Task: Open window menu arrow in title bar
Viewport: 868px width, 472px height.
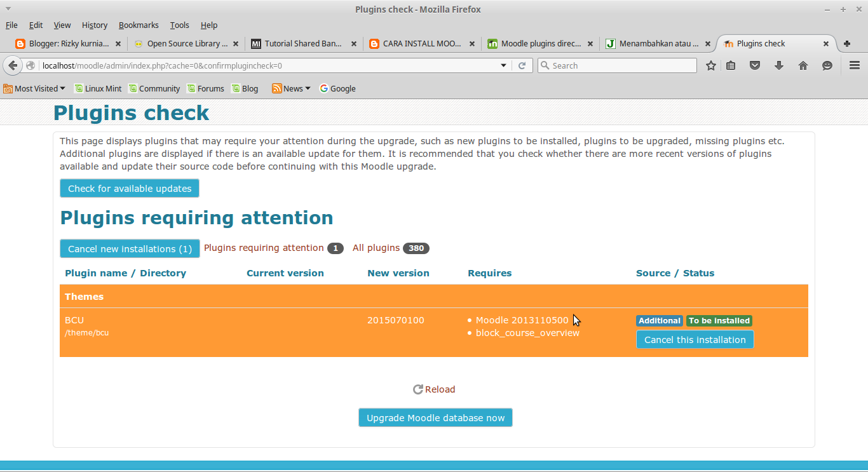Action: [x=8, y=9]
